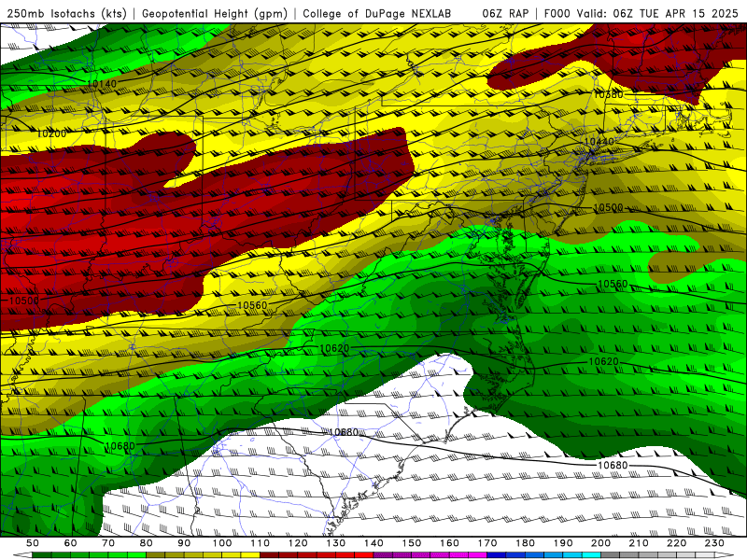Image resolution: width=747 pixels, height=560 pixels.
Task: Click the 10440 height contour label
Action: pyautogui.click(x=599, y=142)
